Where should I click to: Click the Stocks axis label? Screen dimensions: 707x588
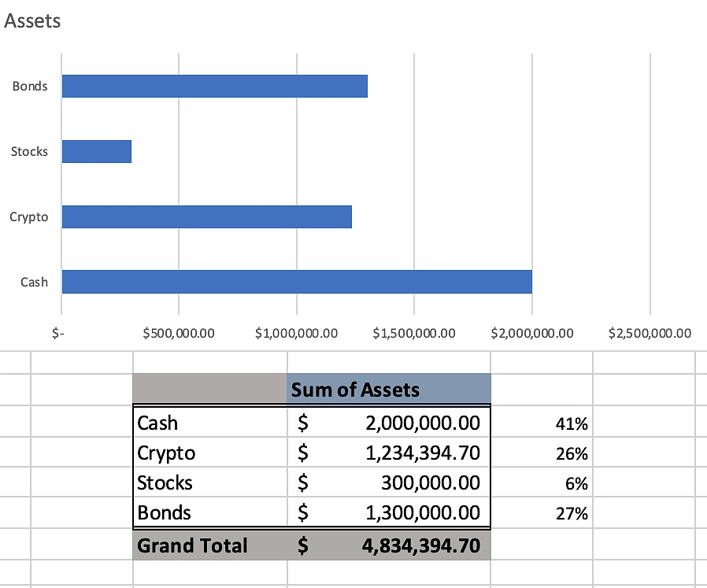coord(29,150)
